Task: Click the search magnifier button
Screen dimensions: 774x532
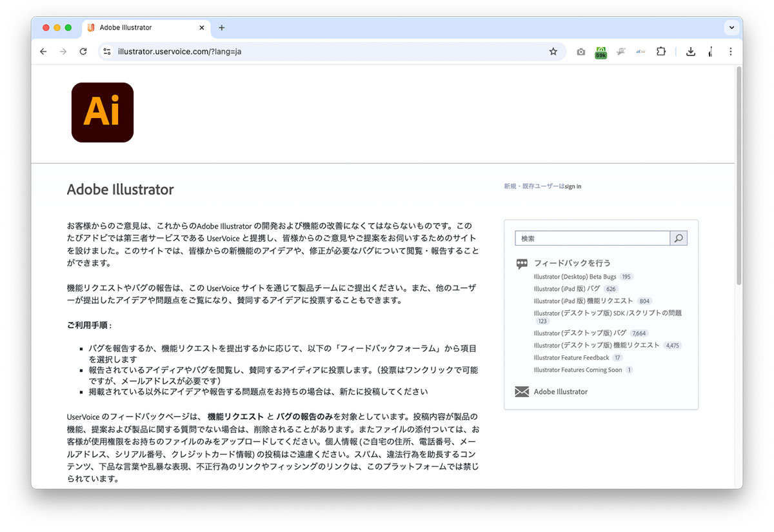Action: [679, 238]
